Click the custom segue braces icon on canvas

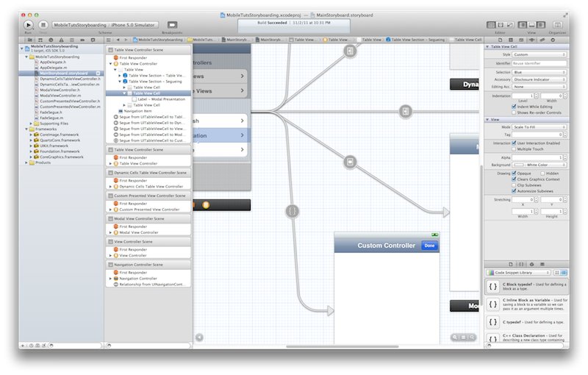tap(293, 211)
